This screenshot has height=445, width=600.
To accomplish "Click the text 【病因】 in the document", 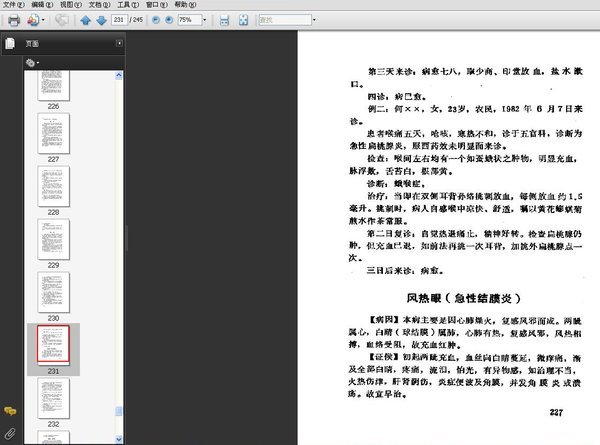I will pos(384,320).
